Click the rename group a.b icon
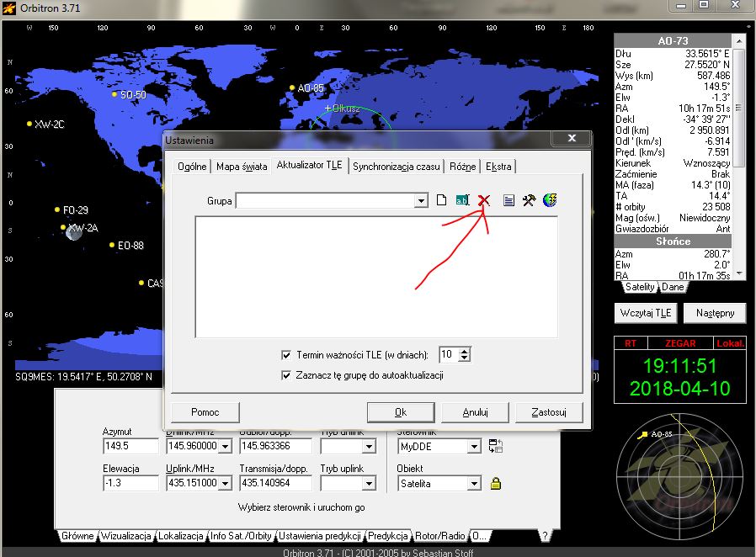The image size is (756, 557). [x=462, y=200]
